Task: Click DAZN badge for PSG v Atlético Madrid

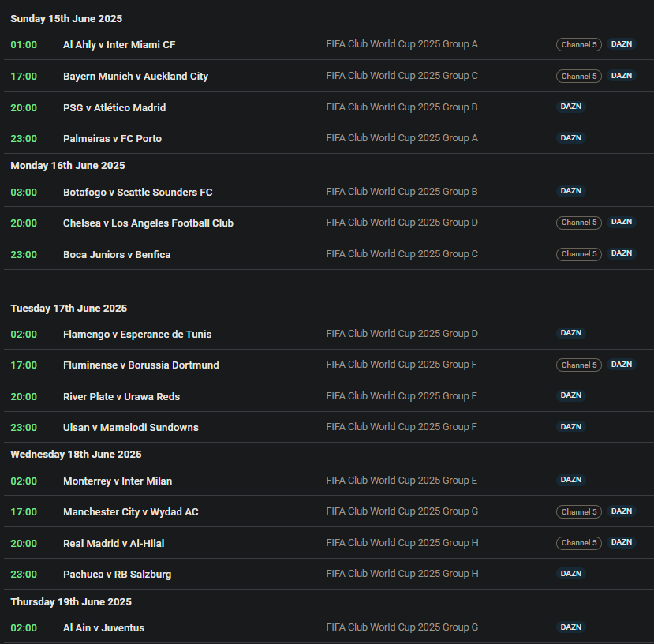Action: 570,107
